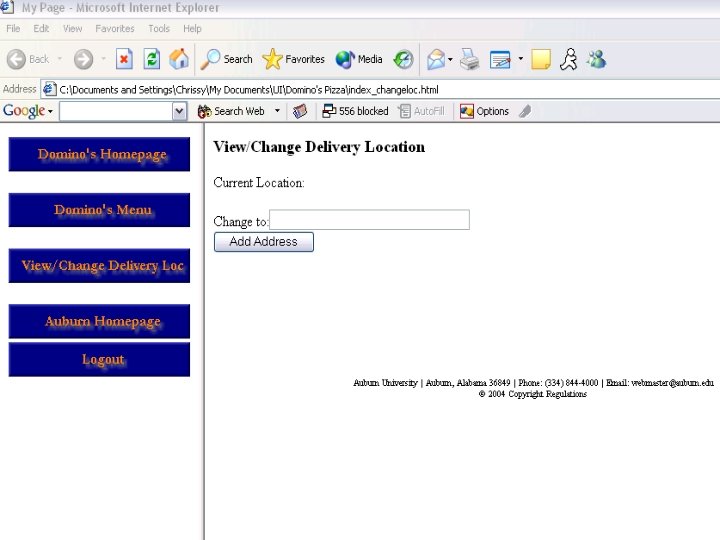Click the Google toolbar logo
720x540 pixels.
click(24, 111)
